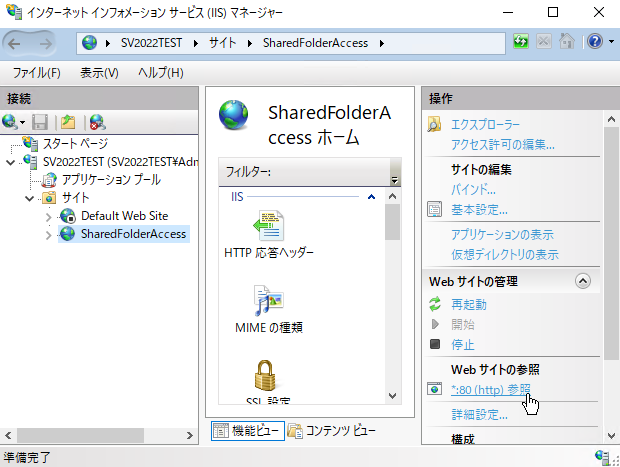Screen dimensions: 620x467
Task: Select スタート ページ in the tree
Action: coord(75,144)
